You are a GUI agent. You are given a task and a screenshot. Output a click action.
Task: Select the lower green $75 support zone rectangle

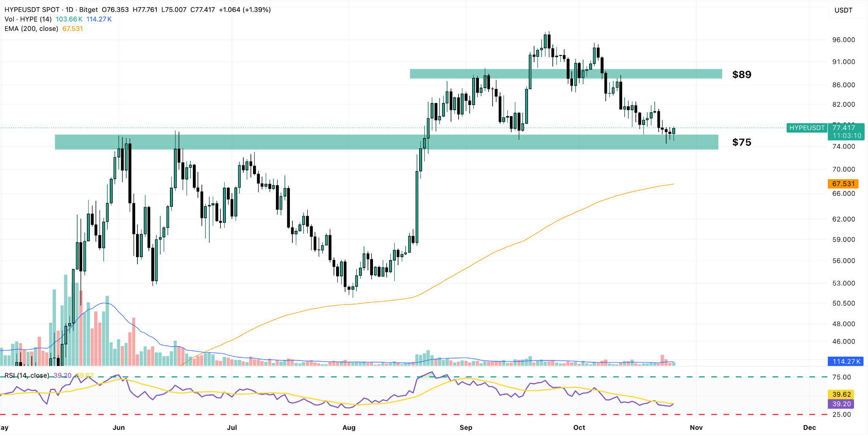(x=387, y=142)
